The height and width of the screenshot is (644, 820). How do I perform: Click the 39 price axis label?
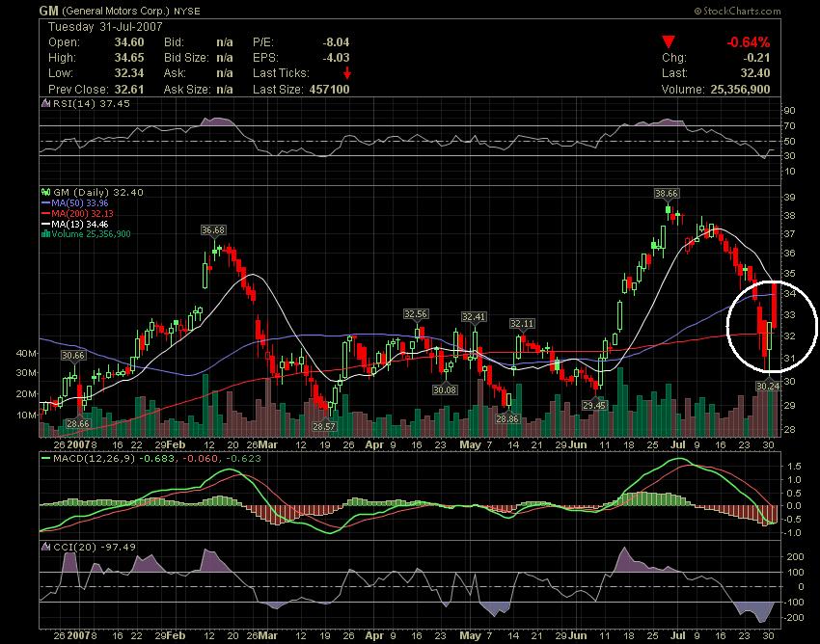coord(789,197)
